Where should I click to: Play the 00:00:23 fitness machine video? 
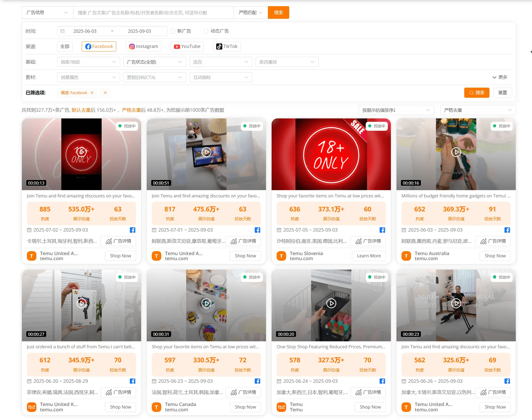click(456, 303)
